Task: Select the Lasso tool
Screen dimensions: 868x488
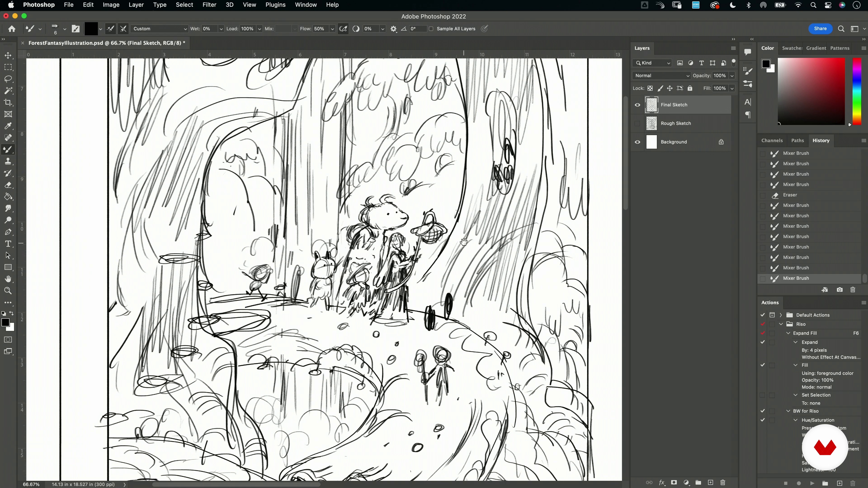Action: [8, 79]
